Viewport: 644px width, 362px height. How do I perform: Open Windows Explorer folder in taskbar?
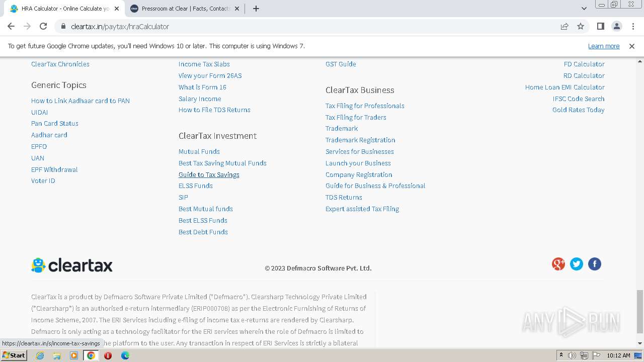pyautogui.click(x=57, y=355)
